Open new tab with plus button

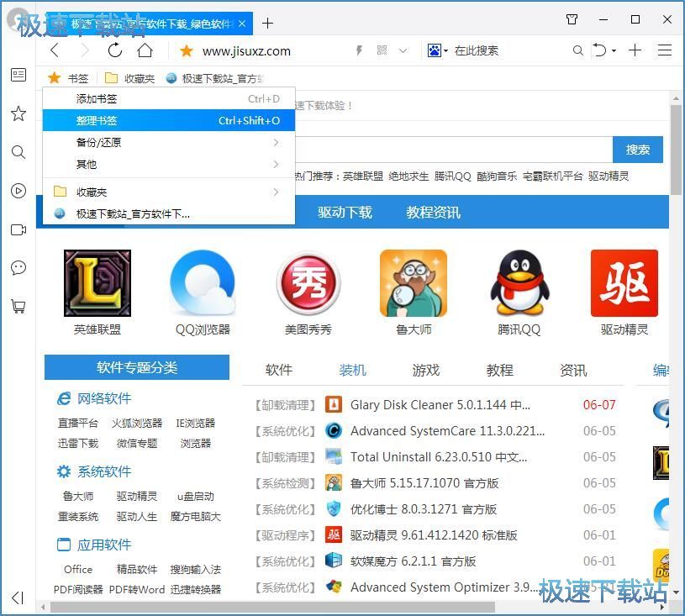click(x=267, y=24)
